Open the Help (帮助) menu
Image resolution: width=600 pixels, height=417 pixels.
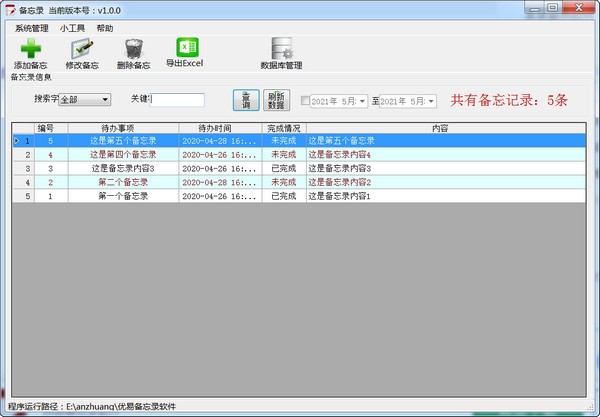pyautogui.click(x=105, y=28)
